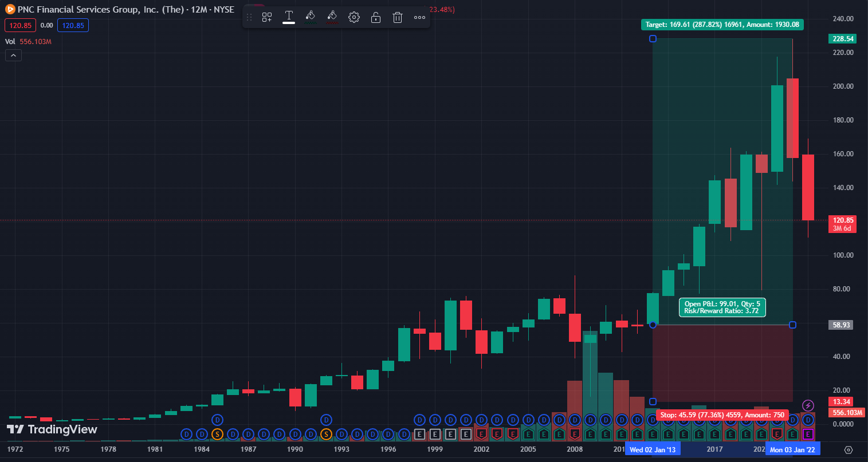This screenshot has height=462, width=868.
Task: Click the 1972 time axis label
Action: (15, 449)
